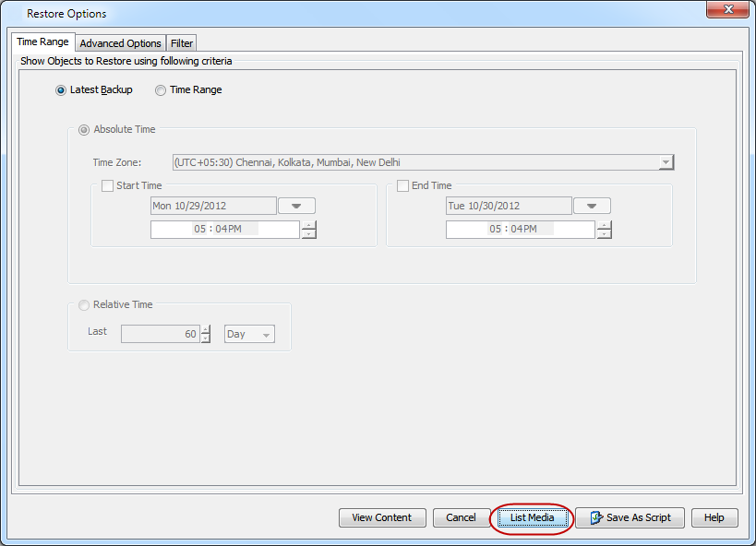Open the Start Time date picker arrow
The image size is (756, 546).
pyautogui.click(x=296, y=207)
